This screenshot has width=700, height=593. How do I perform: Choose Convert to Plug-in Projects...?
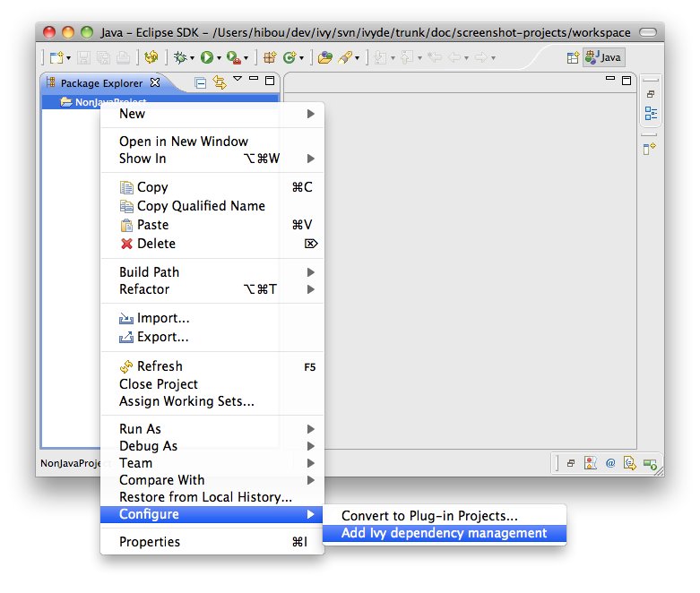(x=429, y=516)
